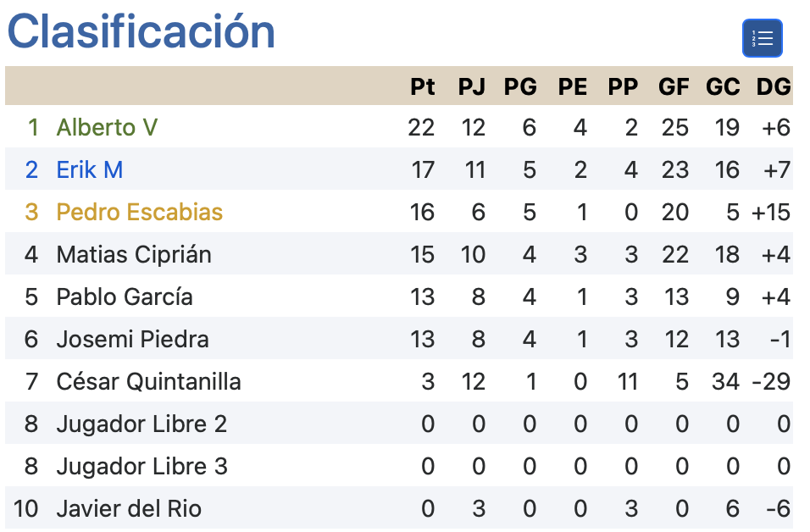Select Pablo García in standings
Screen dimensions: 810x532
(x=125, y=297)
